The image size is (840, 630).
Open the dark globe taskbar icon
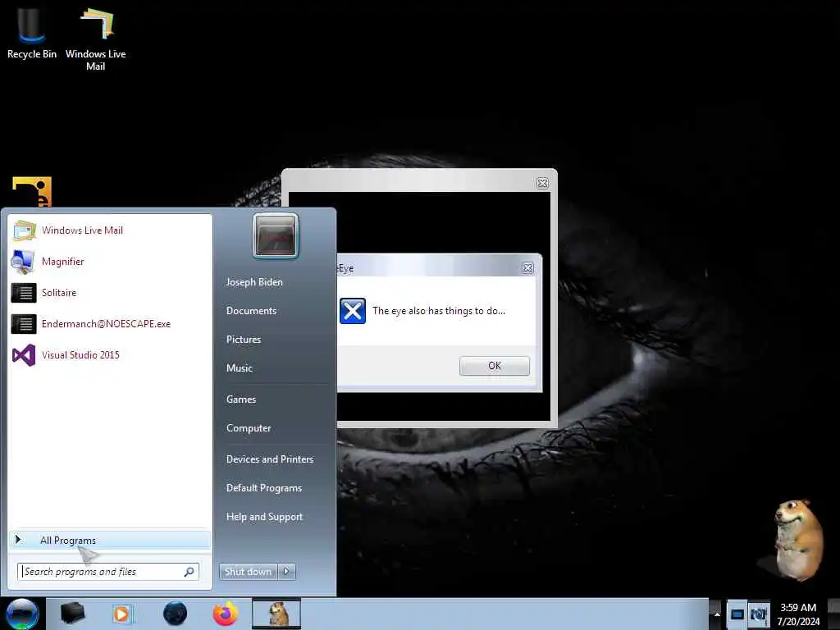coord(176,614)
